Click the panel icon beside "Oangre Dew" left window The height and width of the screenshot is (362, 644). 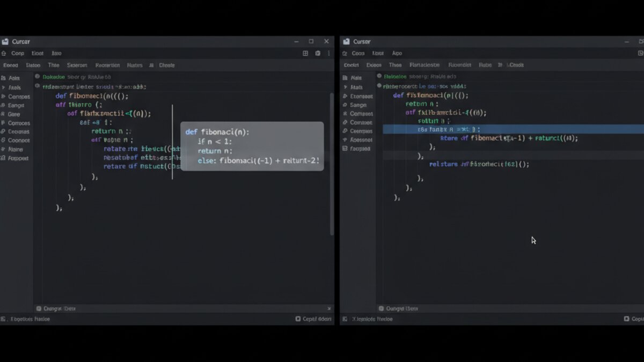tap(39, 308)
